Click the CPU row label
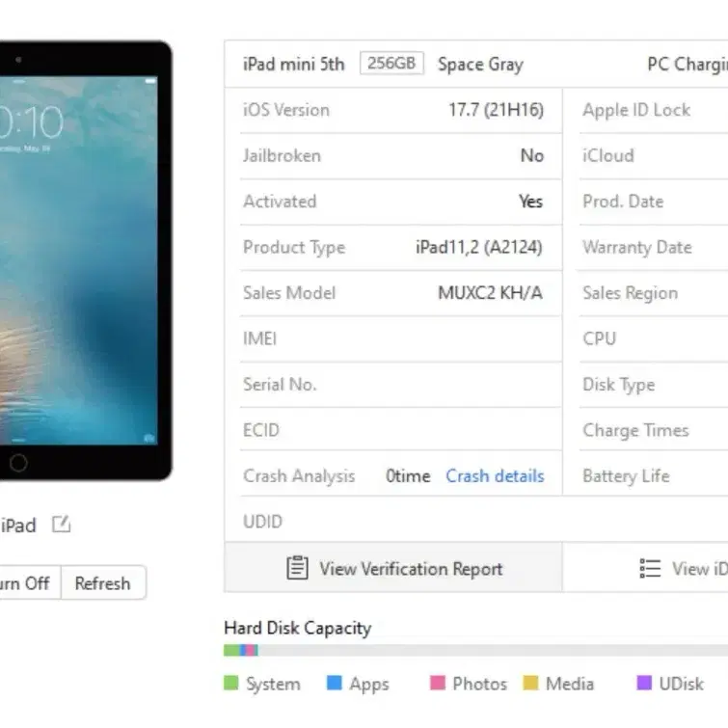This screenshot has height=728, width=728. click(600, 338)
